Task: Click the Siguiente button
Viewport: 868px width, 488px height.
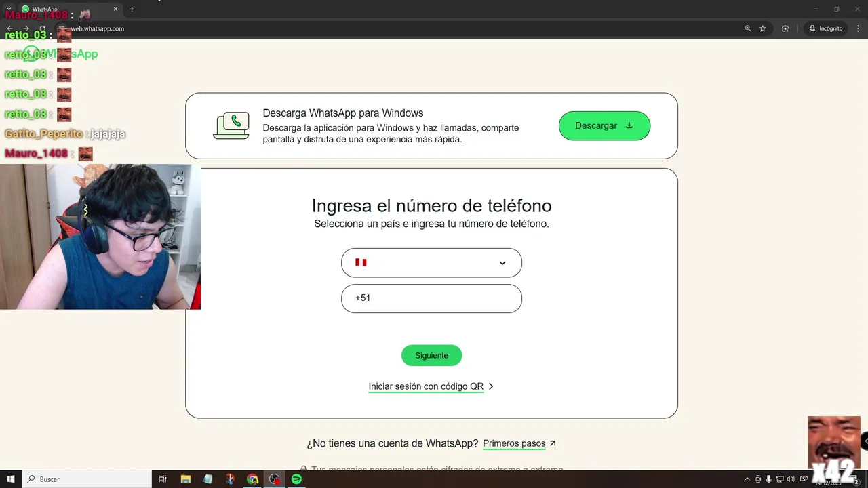Action: pos(431,355)
